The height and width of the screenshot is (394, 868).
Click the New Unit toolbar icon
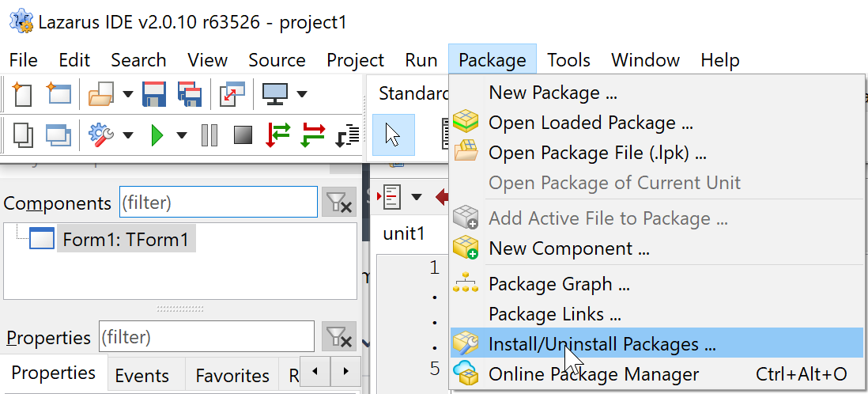coord(21,93)
